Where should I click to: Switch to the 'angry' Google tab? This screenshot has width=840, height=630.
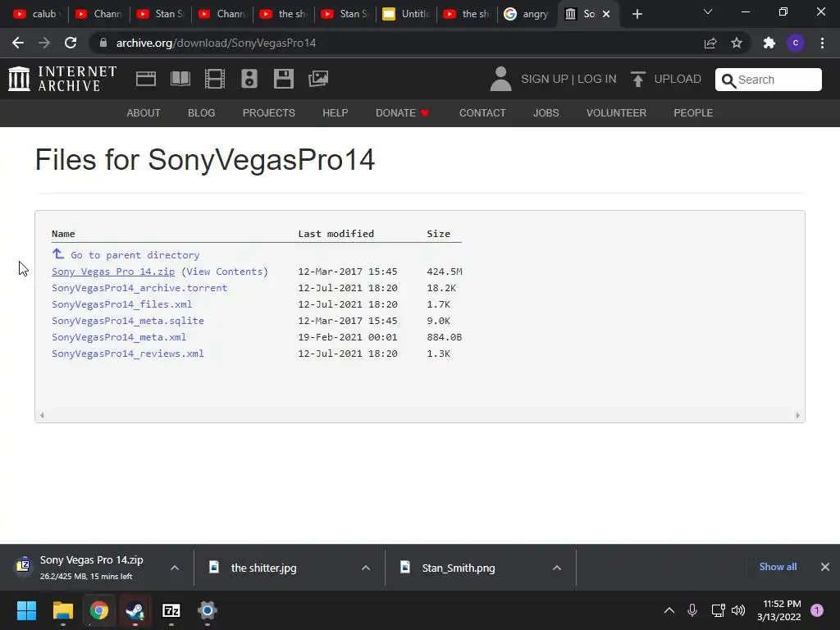527,14
